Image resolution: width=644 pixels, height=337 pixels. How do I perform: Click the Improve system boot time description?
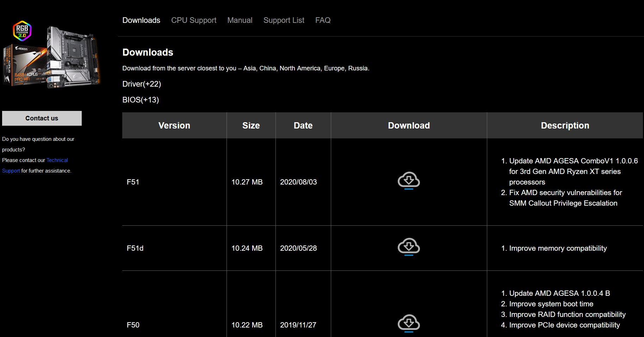coord(551,304)
